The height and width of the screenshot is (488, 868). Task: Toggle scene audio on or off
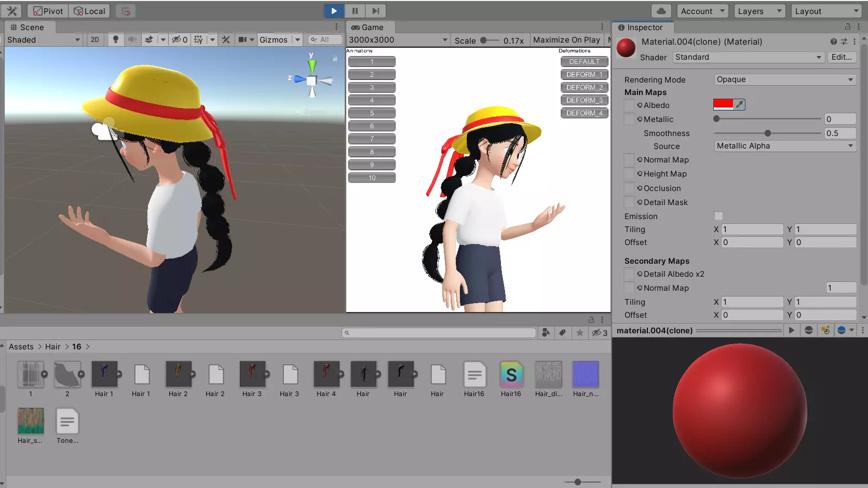pyautogui.click(x=132, y=39)
